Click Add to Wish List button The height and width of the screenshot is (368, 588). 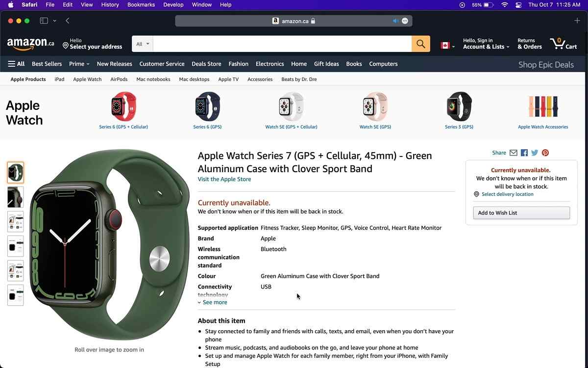coord(521,212)
